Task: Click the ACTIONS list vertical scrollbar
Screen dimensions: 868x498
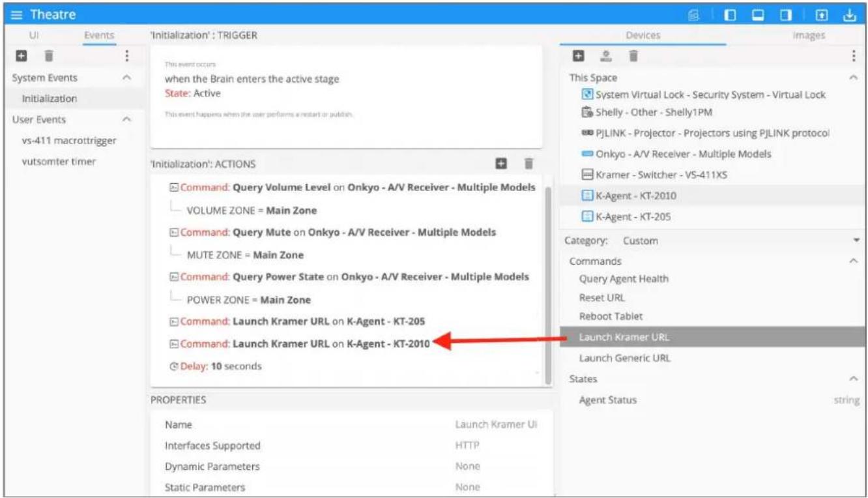Action: coord(548,281)
